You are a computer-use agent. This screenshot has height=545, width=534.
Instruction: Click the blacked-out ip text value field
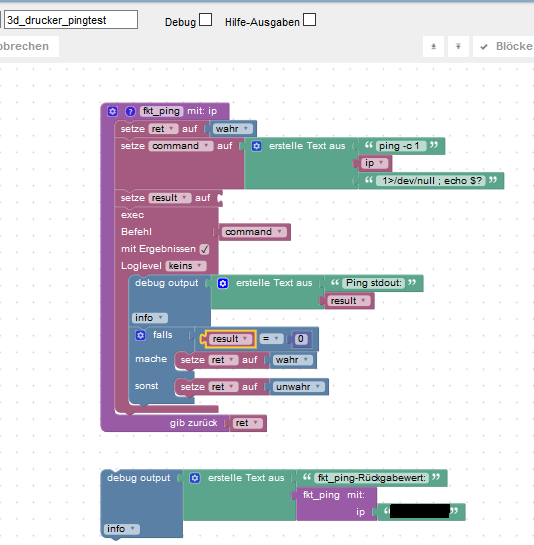click(420, 512)
